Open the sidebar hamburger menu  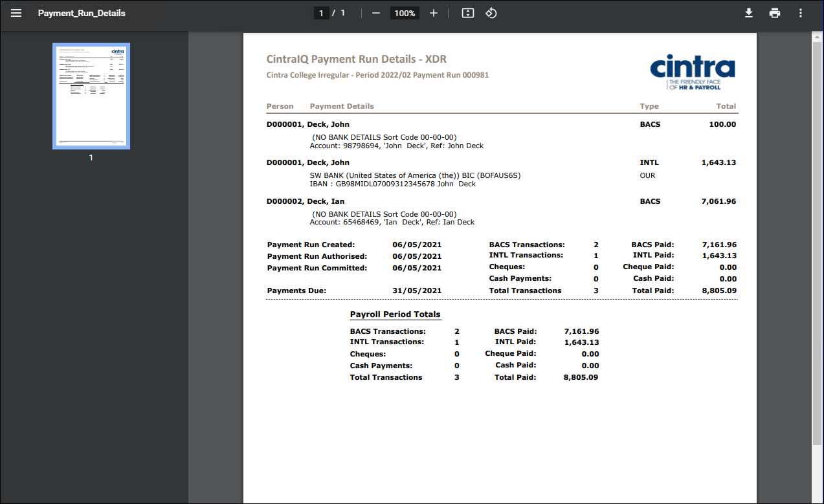[x=16, y=13]
